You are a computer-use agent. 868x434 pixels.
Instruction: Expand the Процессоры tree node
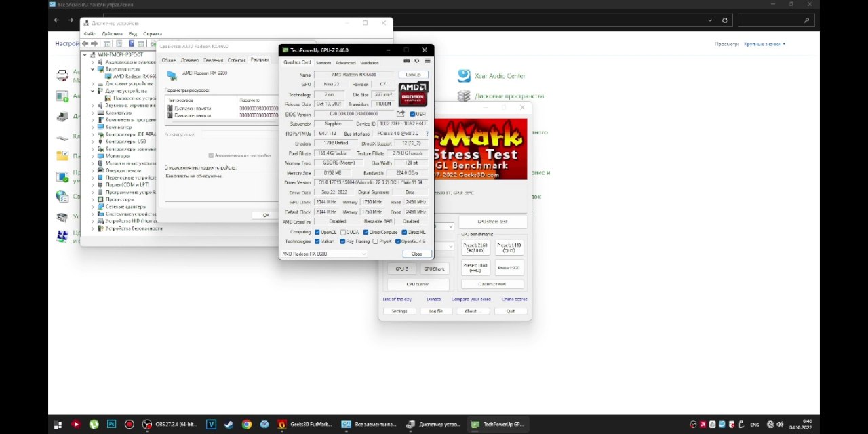coord(93,199)
